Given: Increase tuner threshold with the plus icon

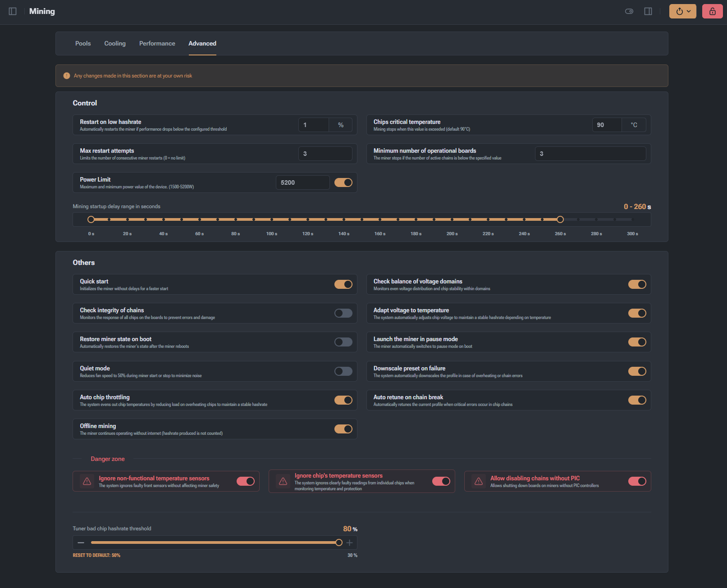Looking at the screenshot, I should pos(349,542).
